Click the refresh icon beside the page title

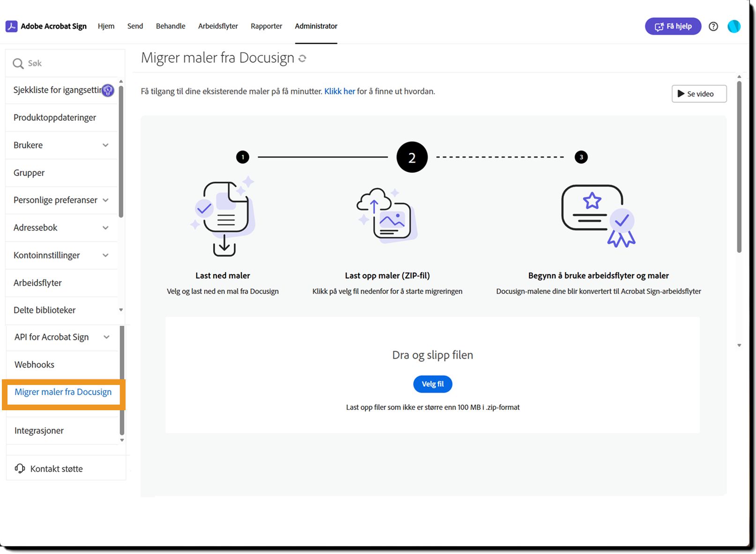303,59
